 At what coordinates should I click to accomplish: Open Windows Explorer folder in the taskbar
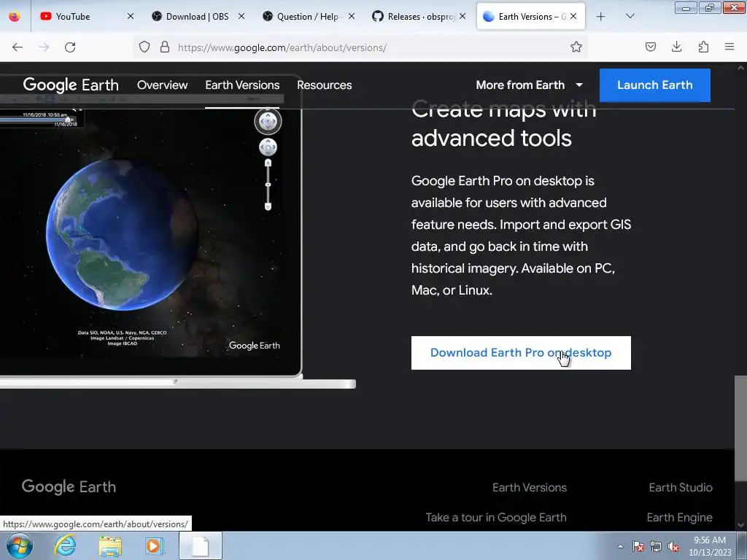pos(109,546)
